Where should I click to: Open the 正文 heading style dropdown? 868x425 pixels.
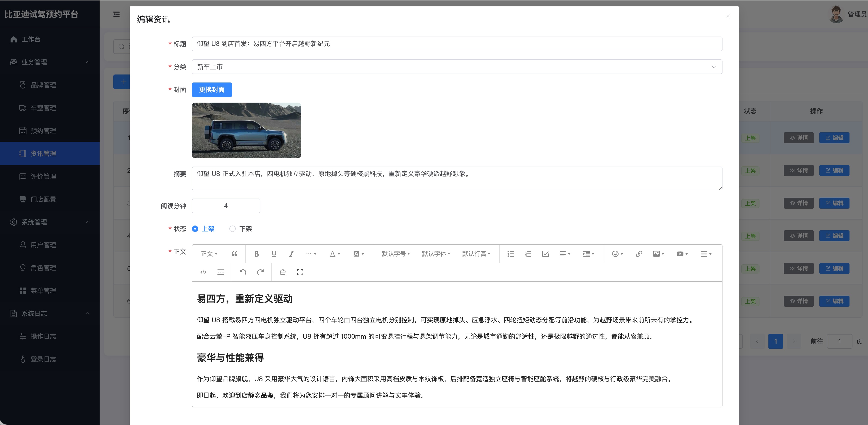(x=209, y=254)
